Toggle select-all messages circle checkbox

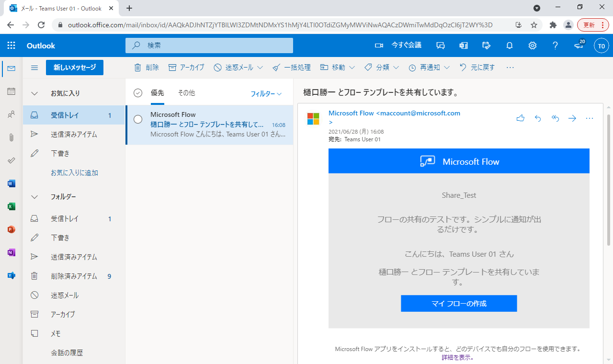[x=138, y=93]
